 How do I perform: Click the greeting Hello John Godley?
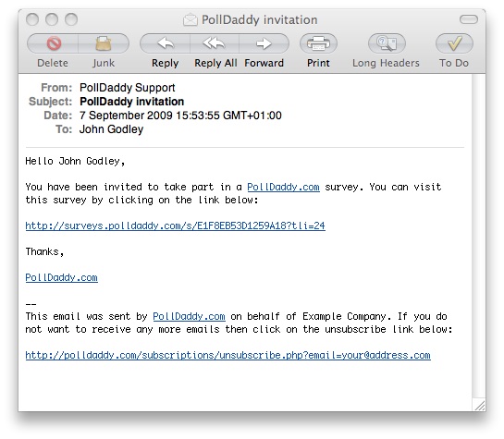point(75,161)
